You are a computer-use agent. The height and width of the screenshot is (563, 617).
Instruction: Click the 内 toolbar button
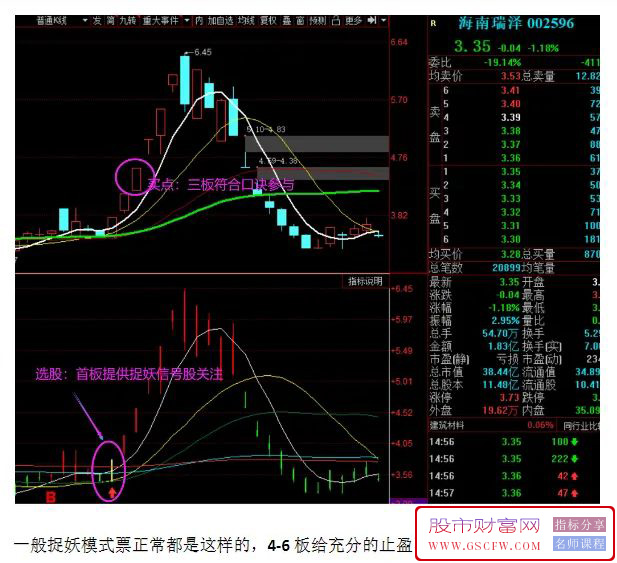199,20
